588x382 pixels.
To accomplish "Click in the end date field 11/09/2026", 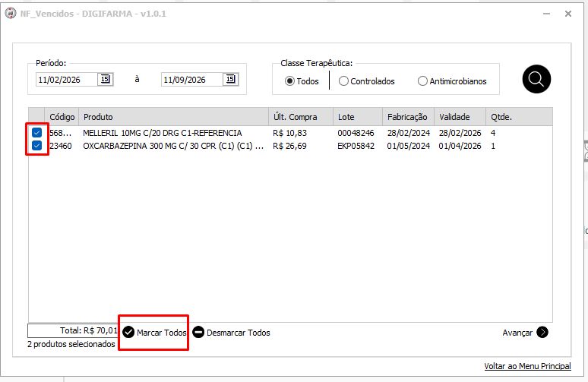I will tap(192, 80).
